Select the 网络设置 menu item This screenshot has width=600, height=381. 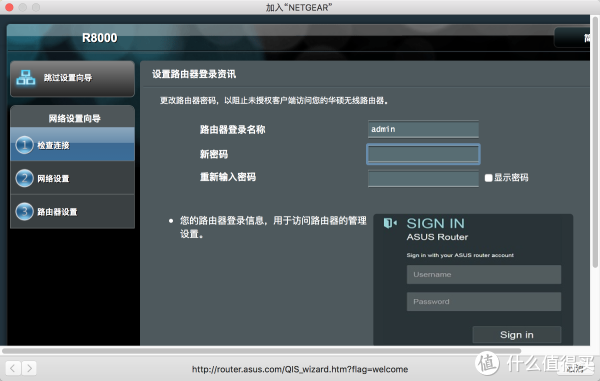(72, 178)
